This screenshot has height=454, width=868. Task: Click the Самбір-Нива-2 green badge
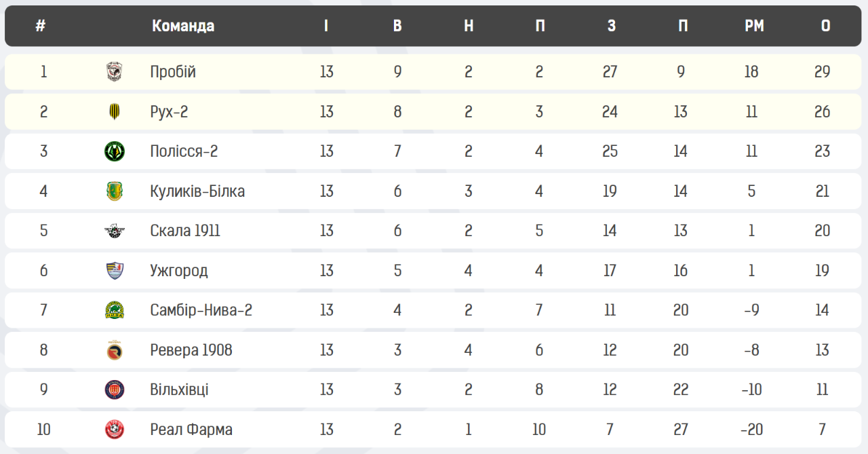point(115,310)
